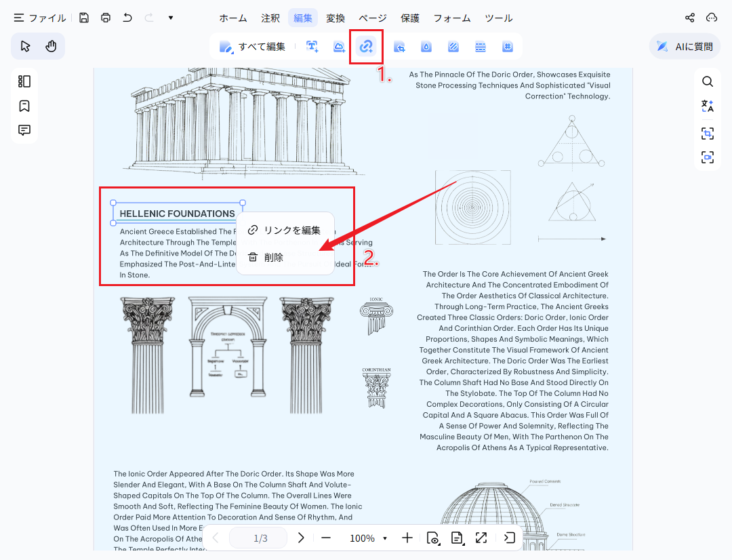Open the watermark tool
Image resolution: width=732 pixels, height=560 pixels.
pos(426,46)
